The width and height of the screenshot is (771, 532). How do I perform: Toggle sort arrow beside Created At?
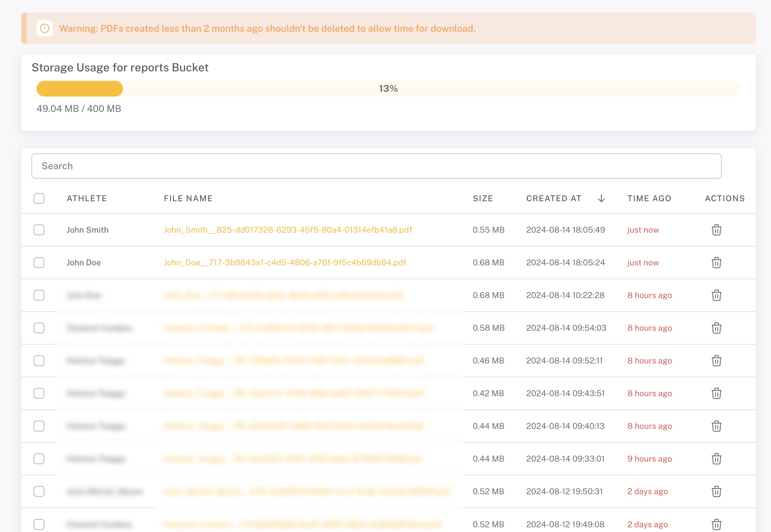pos(601,198)
